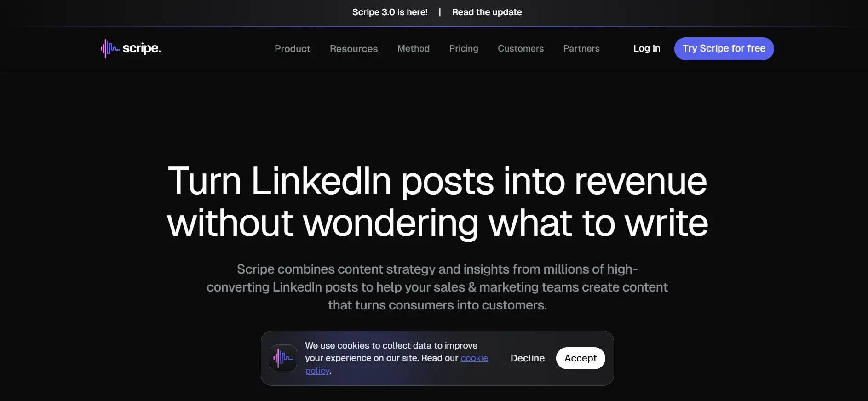Select the Scripe wordmark in the header
The width and height of the screenshot is (868, 401).
tap(142, 48)
